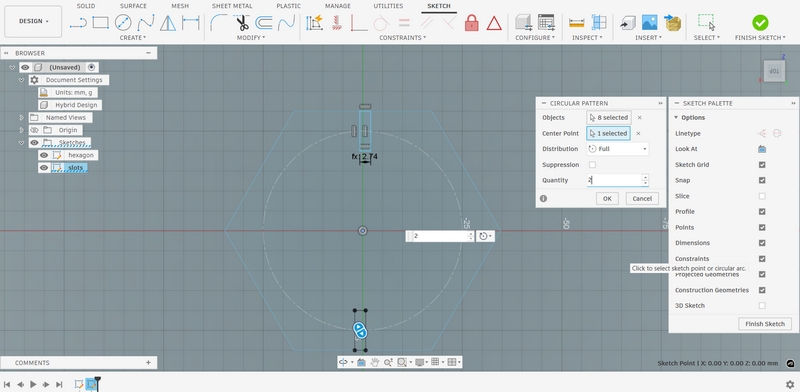Screen dimensions: 800x392
Task: Click OK in Circular Pattern dialog
Action: tap(607, 199)
